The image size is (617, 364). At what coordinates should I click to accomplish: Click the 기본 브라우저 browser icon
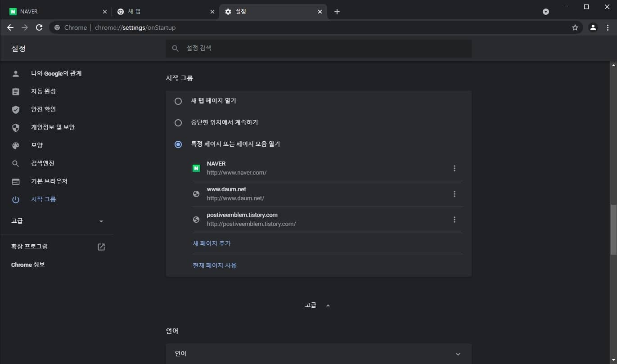coord(16,181)
